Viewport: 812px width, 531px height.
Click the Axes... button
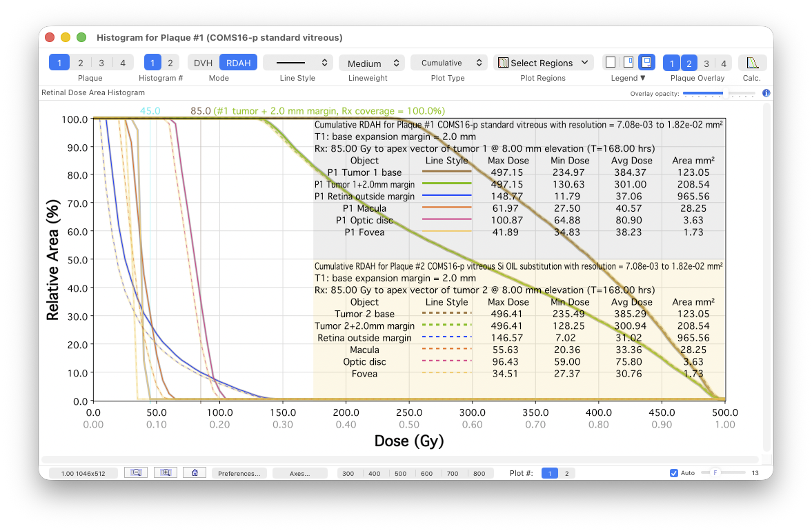coord(300,474)
